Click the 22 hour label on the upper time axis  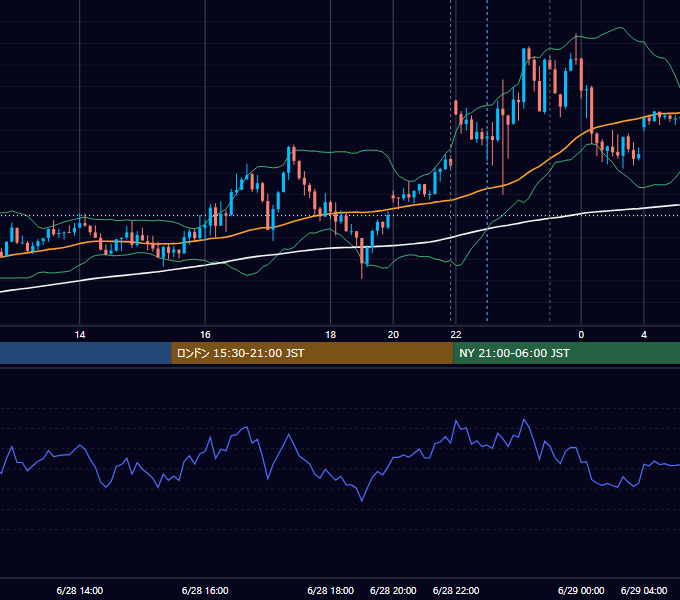point(456,335)
